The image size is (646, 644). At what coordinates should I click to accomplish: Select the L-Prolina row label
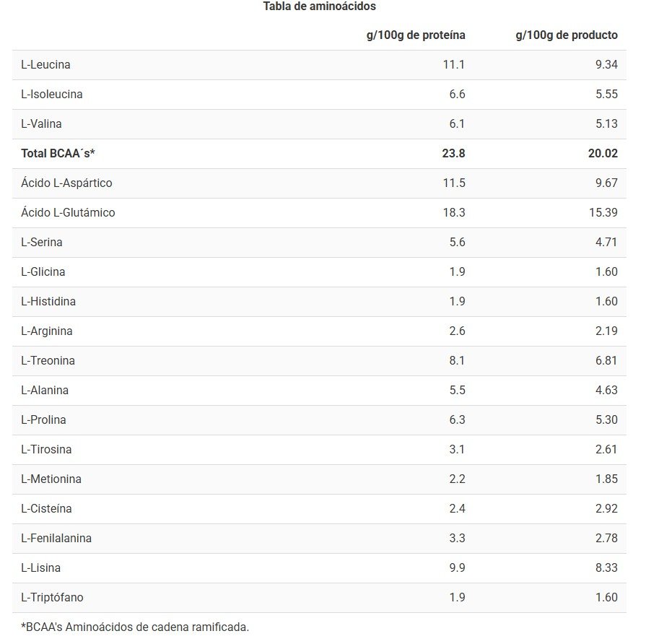point(43,420)
